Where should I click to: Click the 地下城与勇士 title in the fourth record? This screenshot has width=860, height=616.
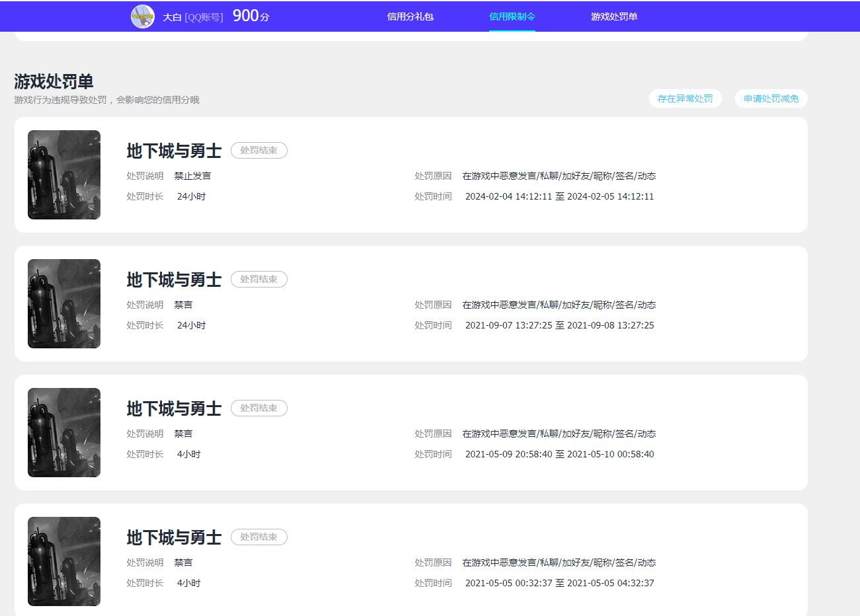(x=173, y=537)
